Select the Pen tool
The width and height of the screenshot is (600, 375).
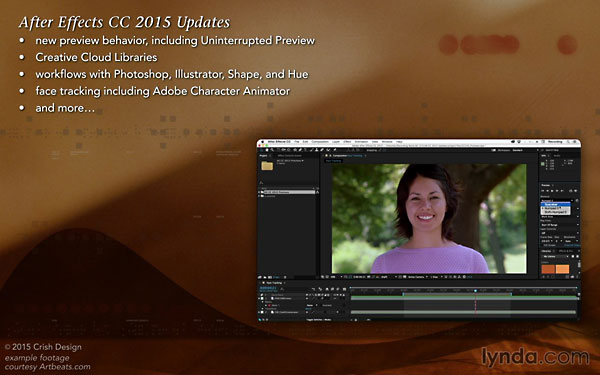click(x=300, y=150)
